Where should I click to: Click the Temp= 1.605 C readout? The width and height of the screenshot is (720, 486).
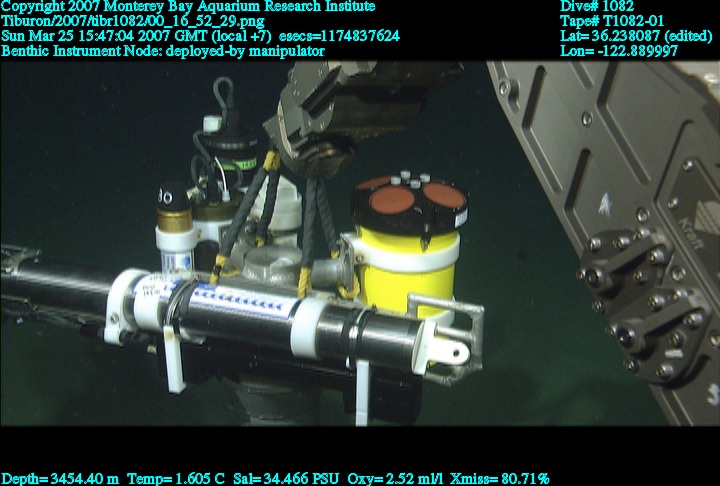click(176, 479)
